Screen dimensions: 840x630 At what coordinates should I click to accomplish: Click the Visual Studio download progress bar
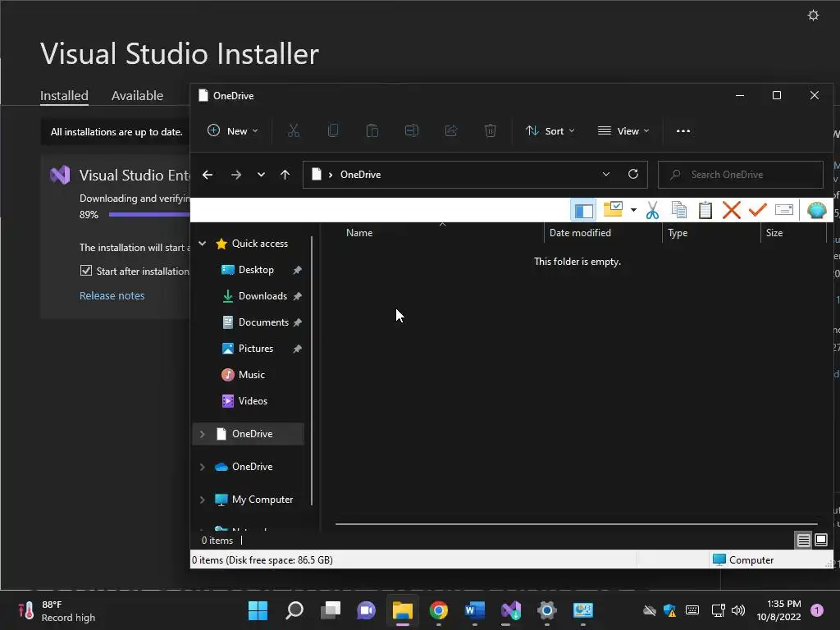[149, 214]
